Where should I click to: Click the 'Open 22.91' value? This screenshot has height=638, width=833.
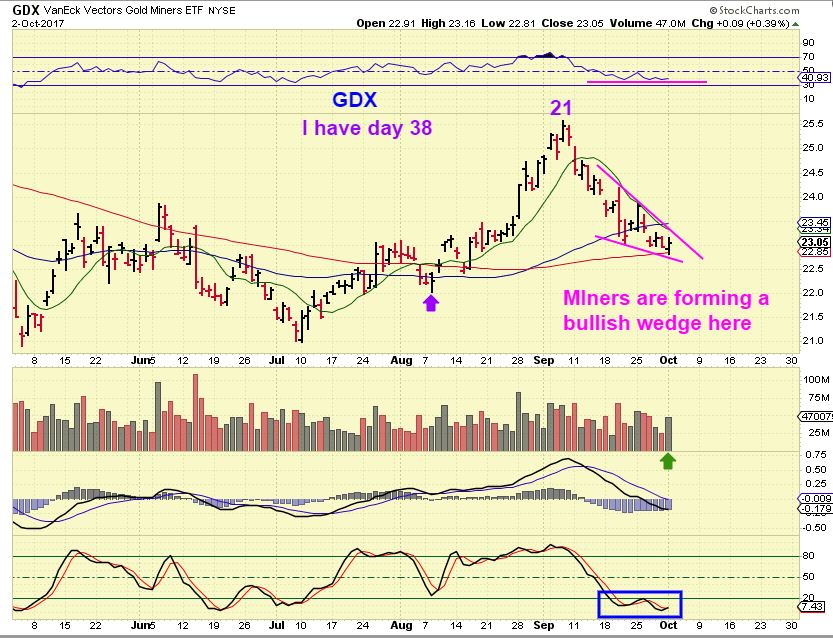coord(386,23)
